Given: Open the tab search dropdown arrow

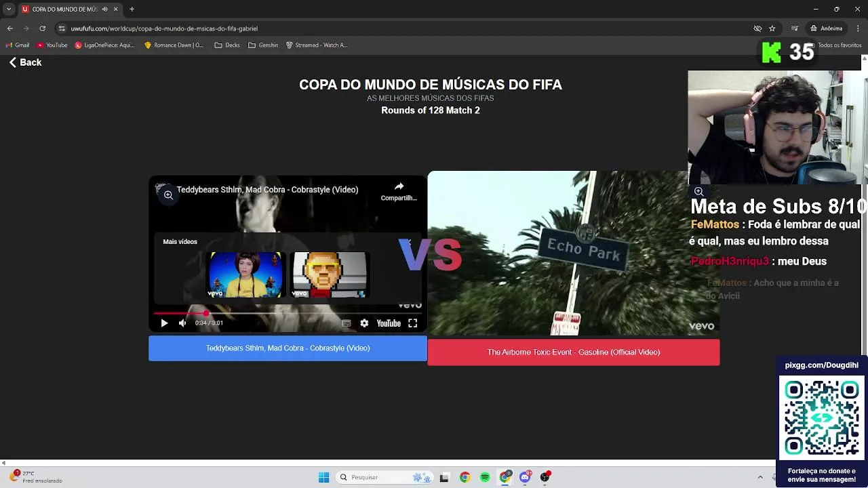Looking at the screenshot, I should [x=9, y=9].
